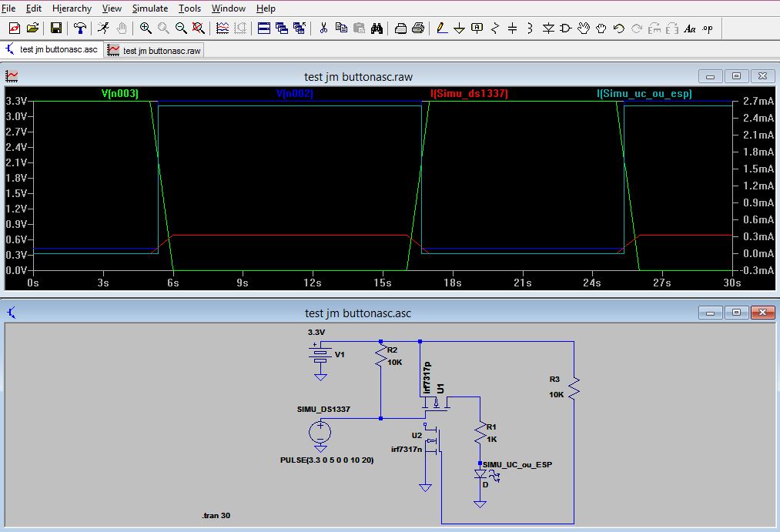Select the Capacitor component tool

pos(513,28)
